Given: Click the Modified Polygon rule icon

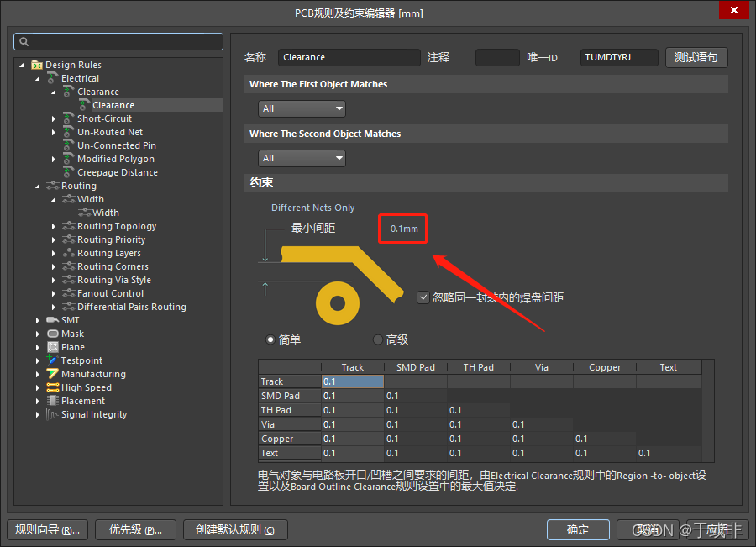Looking at the screenshot, I should 69,159.
